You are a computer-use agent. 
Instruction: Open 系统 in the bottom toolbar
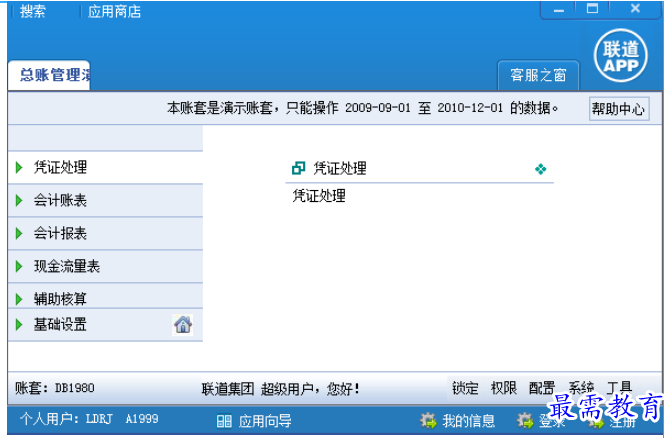(581, 388)
